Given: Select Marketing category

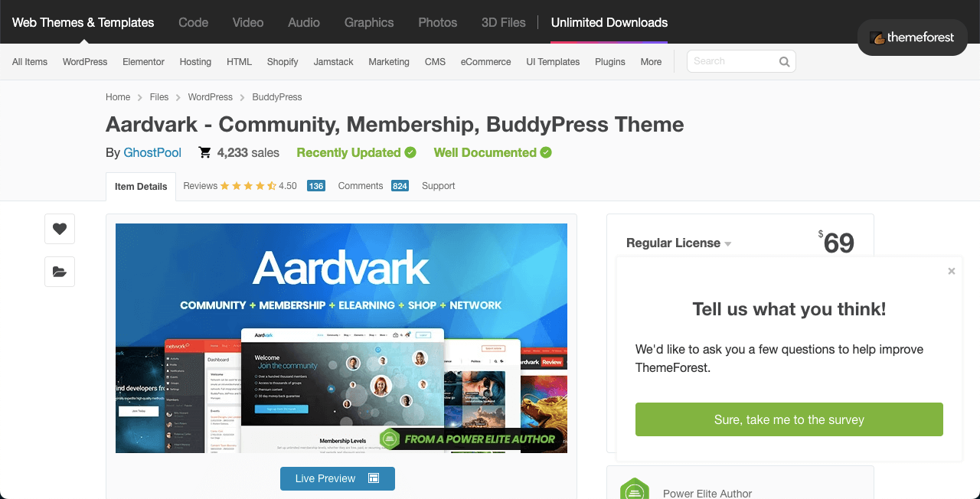Looking at the screenshot, I should click(389, 62).
